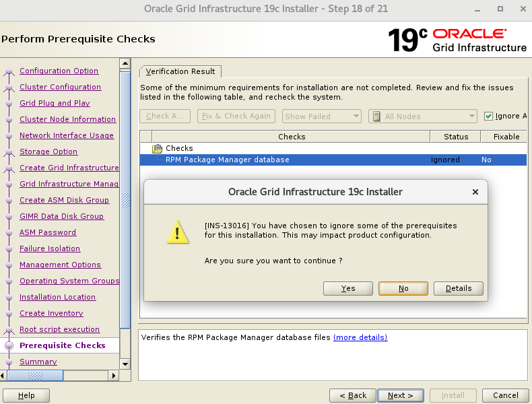Click the Help button
The height and width of the screenshot is (404, 532).
26,395
